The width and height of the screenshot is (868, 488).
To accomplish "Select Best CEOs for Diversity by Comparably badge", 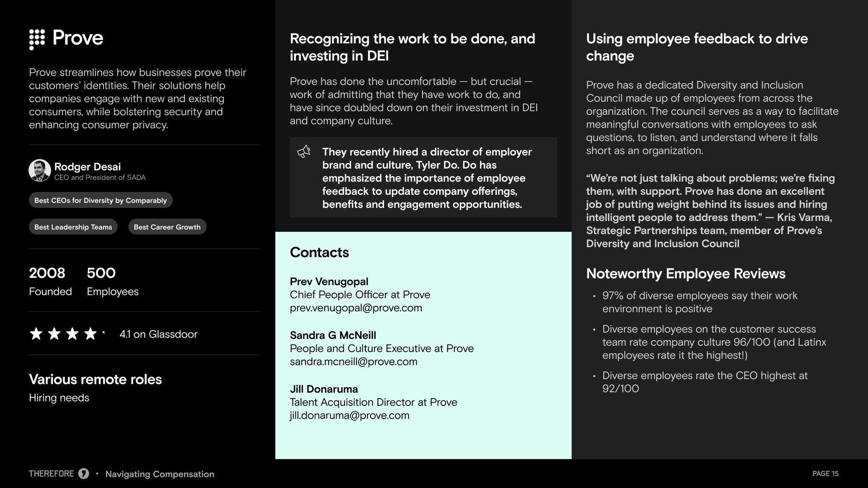I will 100,200.
